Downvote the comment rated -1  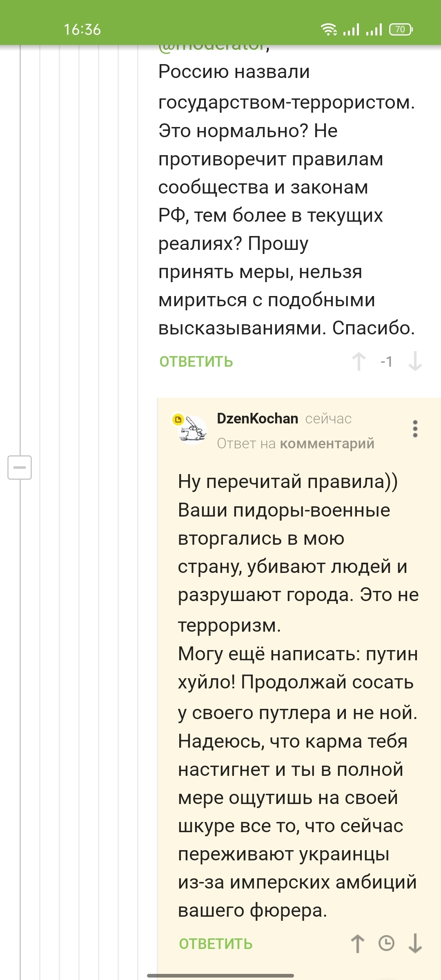tap(415, 361)
